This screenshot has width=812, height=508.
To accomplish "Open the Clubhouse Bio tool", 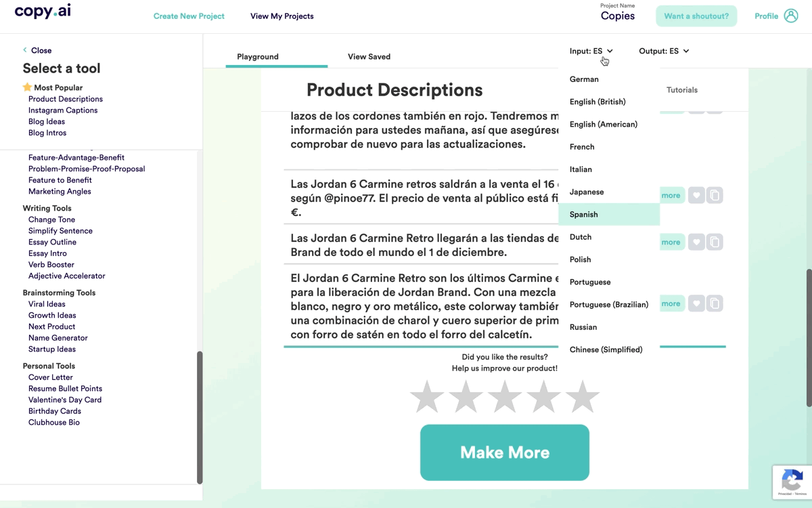I will [54, 422].
